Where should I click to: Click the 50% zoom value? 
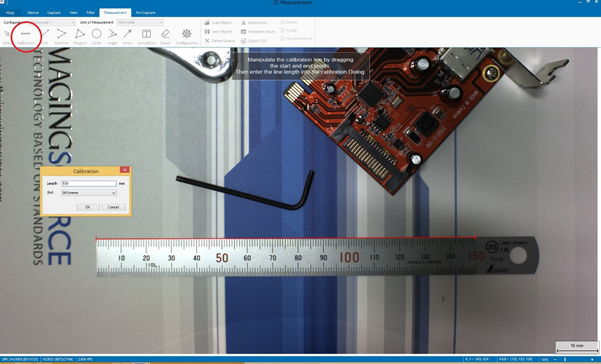point(545,360)
